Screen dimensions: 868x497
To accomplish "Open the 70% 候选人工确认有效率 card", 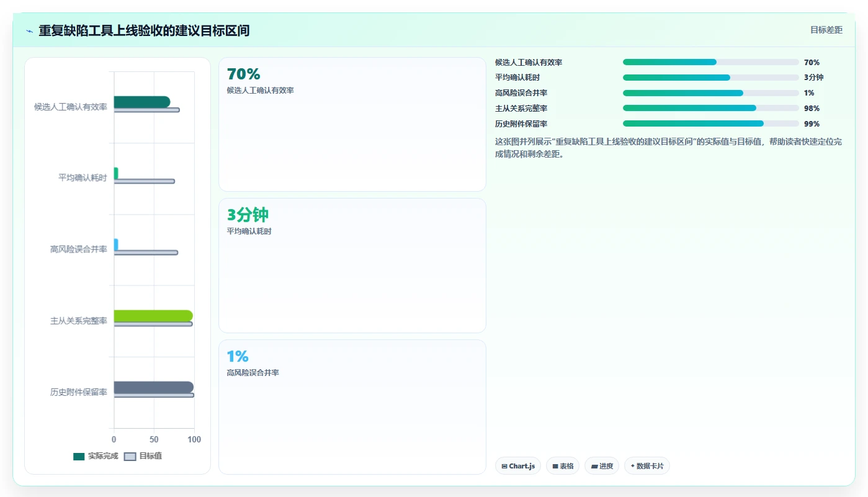I will [x=352, y=124].
